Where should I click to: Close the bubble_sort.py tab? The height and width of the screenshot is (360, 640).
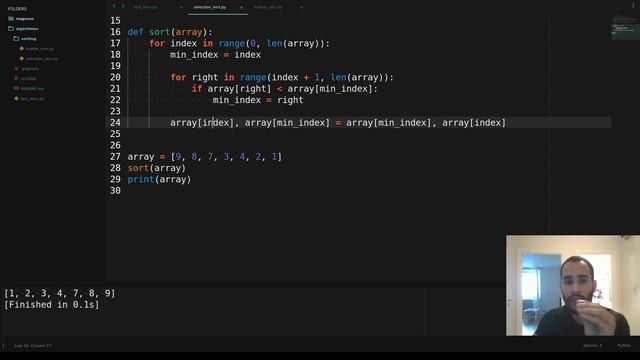(301, 7)
